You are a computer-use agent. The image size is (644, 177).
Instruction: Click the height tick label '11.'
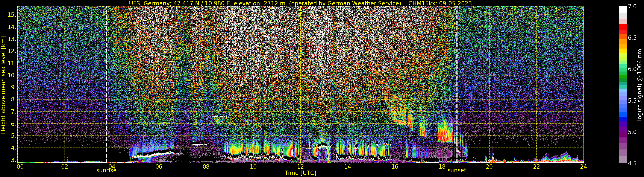click(x=12, y=63)
